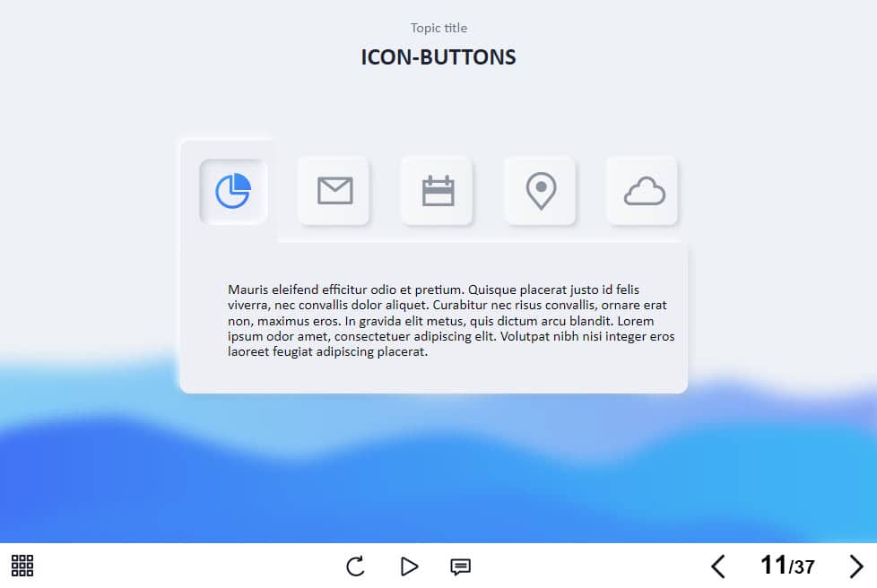Click the ICON-BUTTONS heading
This screenshot has width=877, height=588.
click(x=438, y=57)
